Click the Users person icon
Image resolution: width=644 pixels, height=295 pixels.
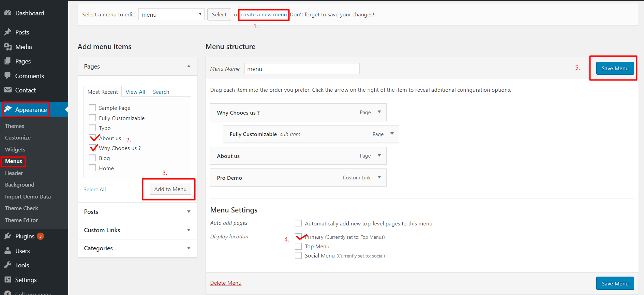click(8, 251)
